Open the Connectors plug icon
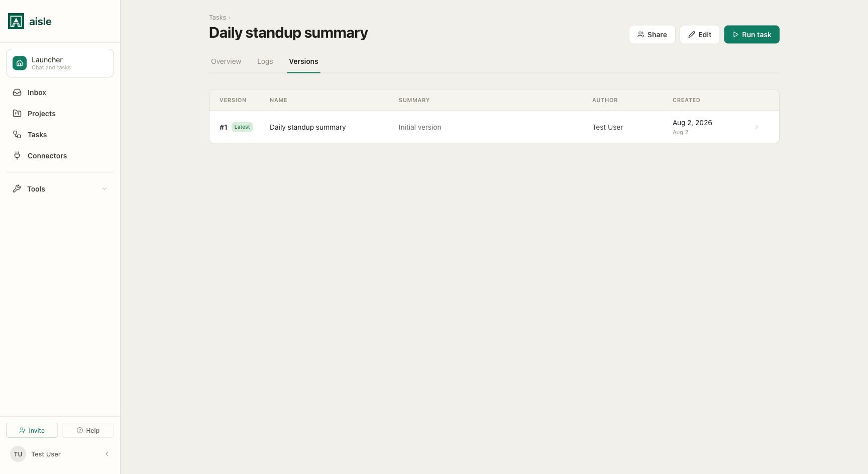This screenshot has width=868, height=474. click(x=17, y=156)
